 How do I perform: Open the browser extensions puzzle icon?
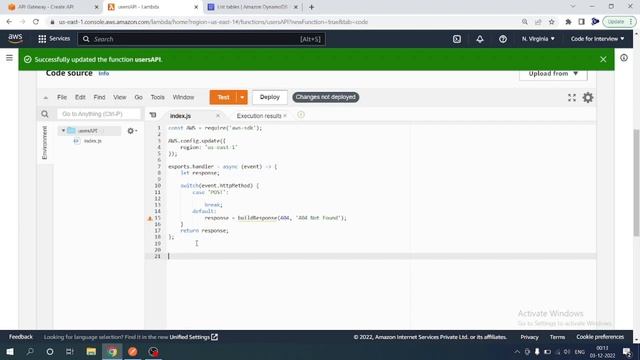click(x=568, y=22)
